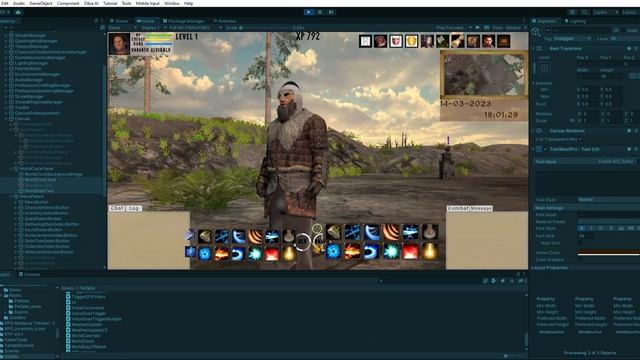Open the Stats overlay in Game view
The image size is (640, 360).
(497, 28)
